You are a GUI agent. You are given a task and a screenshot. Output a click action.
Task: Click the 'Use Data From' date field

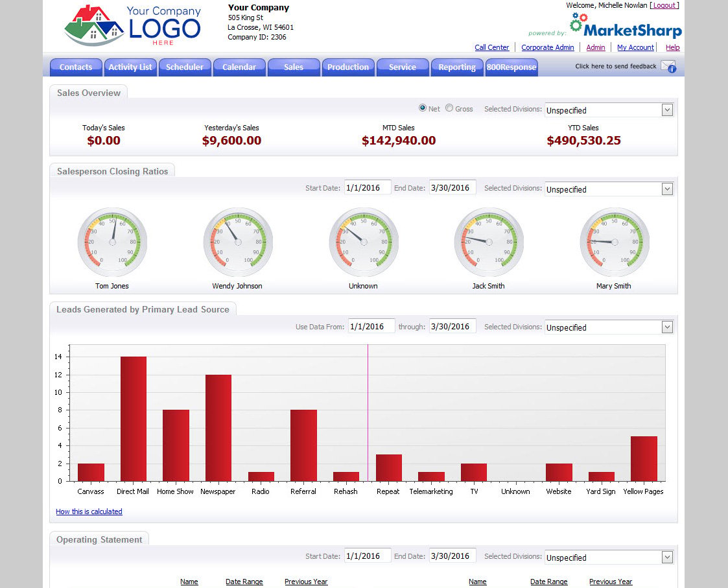click(x=371, y=327)
